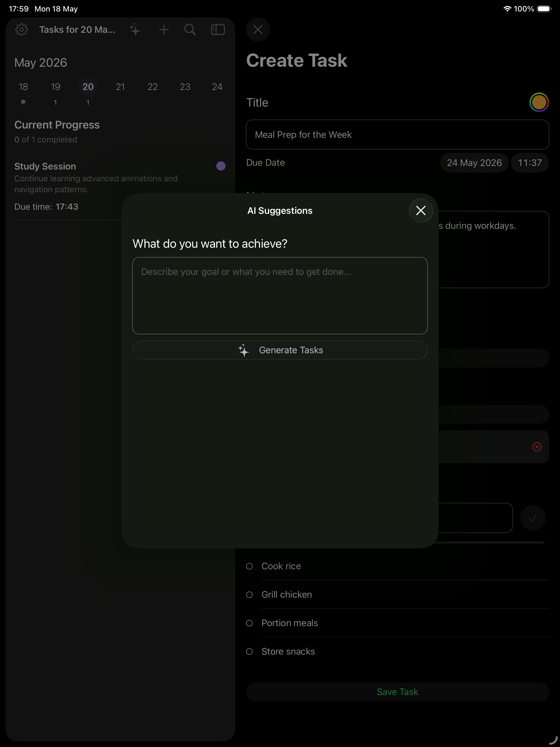
Task: Close the Create Task panel
Action: [x=258, y=30]
